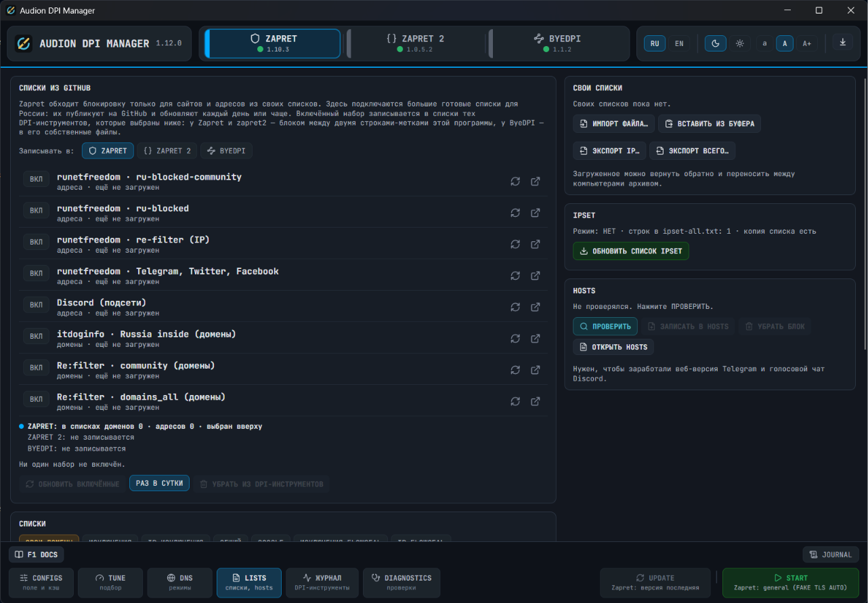
Task: Select the BYEDPI engine tab
Action: (557, 43)
